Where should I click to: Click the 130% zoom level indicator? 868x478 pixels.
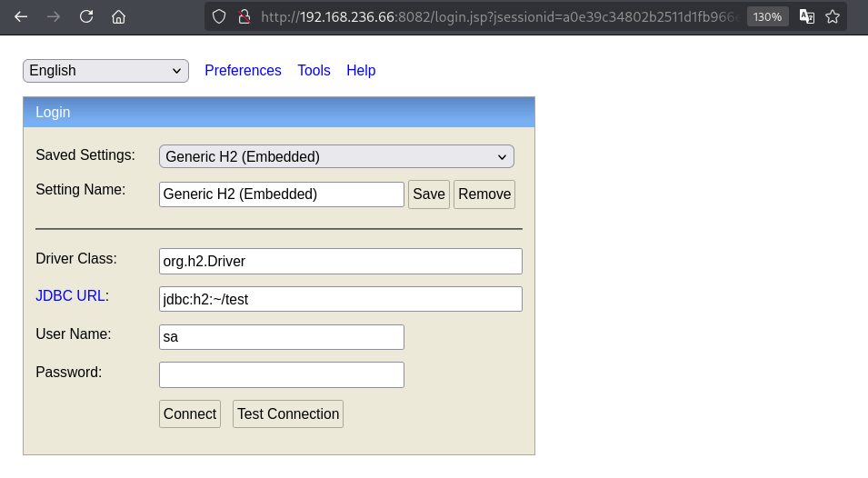click(x=767, y=16)
